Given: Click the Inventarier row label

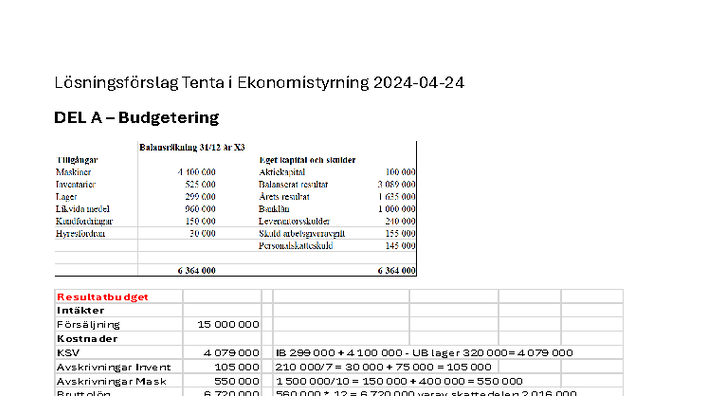Looking at the screenshot, I should (76, 184).
